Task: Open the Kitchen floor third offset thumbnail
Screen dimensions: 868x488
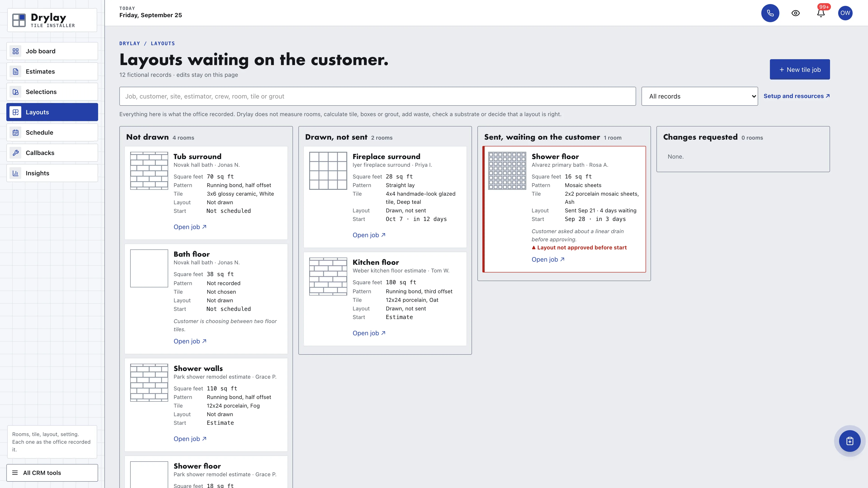Action: (x=328, y=277)
